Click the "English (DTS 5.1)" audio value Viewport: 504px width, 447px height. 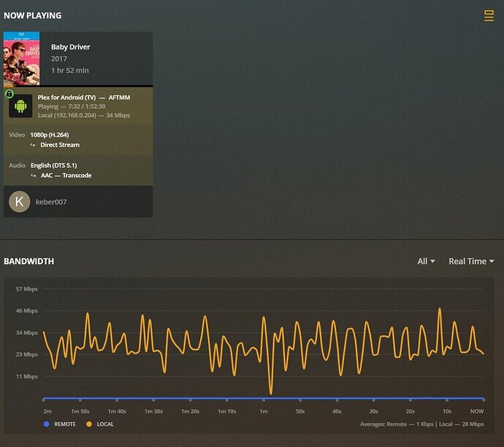pyautogui.click(x=53, y=166)
